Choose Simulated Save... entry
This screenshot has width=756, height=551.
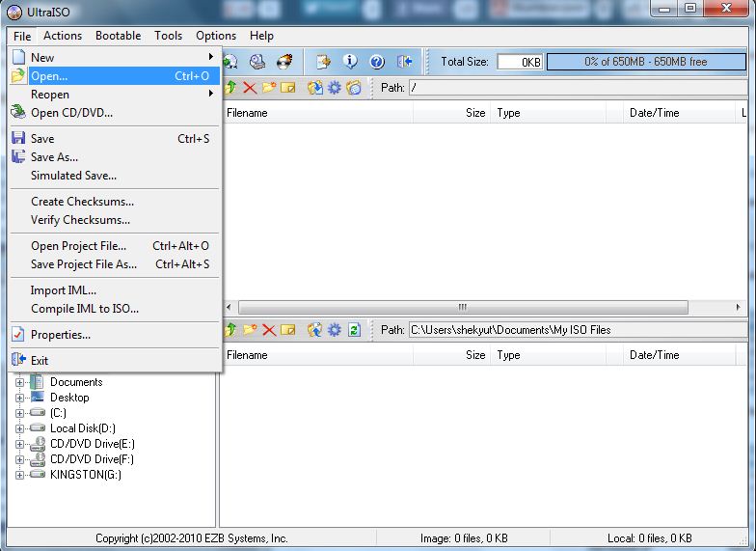pos(115,176)
